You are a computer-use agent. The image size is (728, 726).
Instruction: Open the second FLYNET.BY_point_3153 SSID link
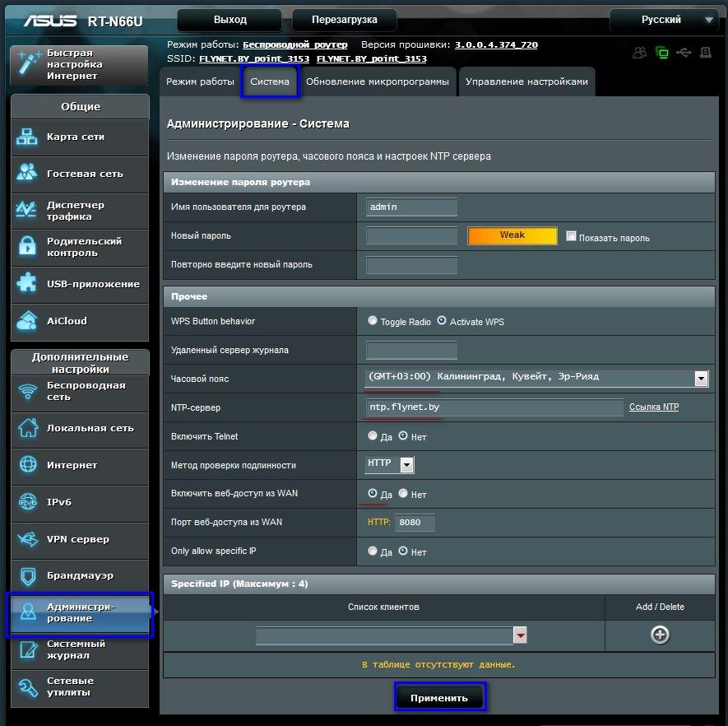[372, 59]
